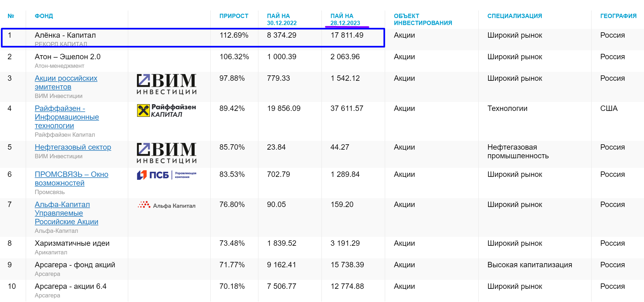Click the 90.05 share price cell
644x302 pixels.
click(276, 205)
